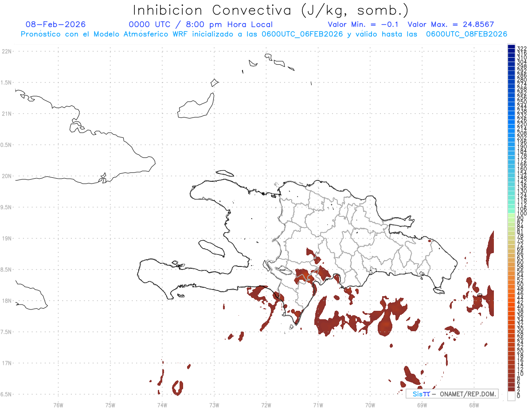The image size is (532, 411).
Task: Click the 'SisTT – ONAMET/REP.DOM.' label box
Action: 452,394
